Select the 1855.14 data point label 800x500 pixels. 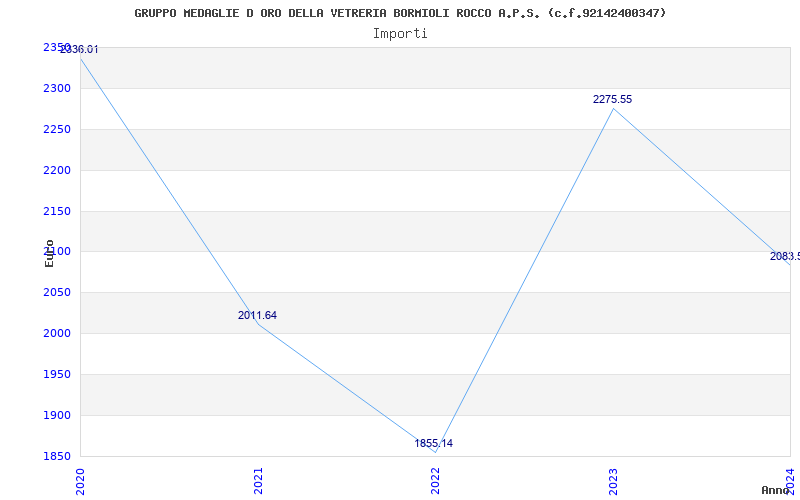[433, 443]
